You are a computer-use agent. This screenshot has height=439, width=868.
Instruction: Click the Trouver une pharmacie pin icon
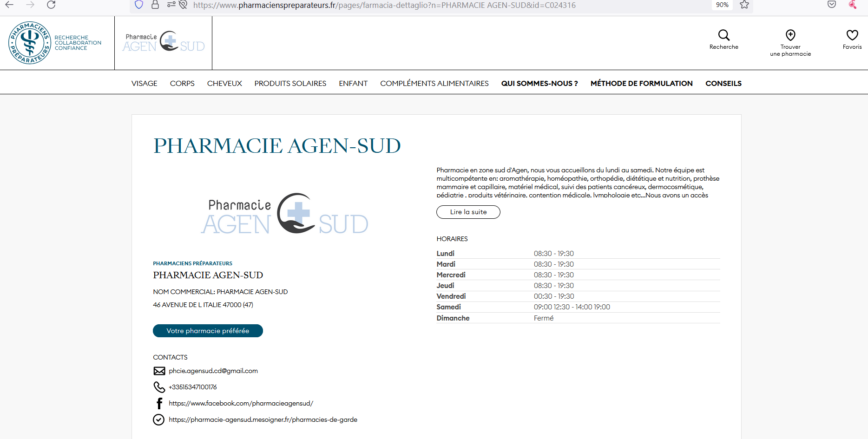coord(790,35)
